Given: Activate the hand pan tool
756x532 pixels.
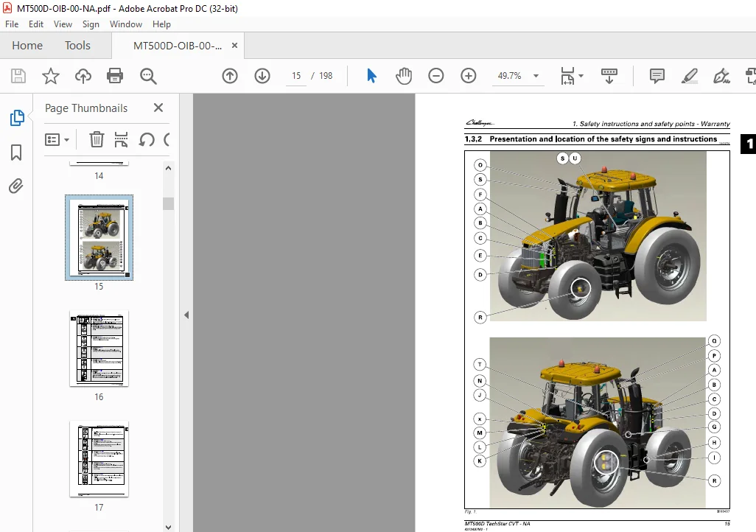Looking at the screenshot, I should click(404, 76).
